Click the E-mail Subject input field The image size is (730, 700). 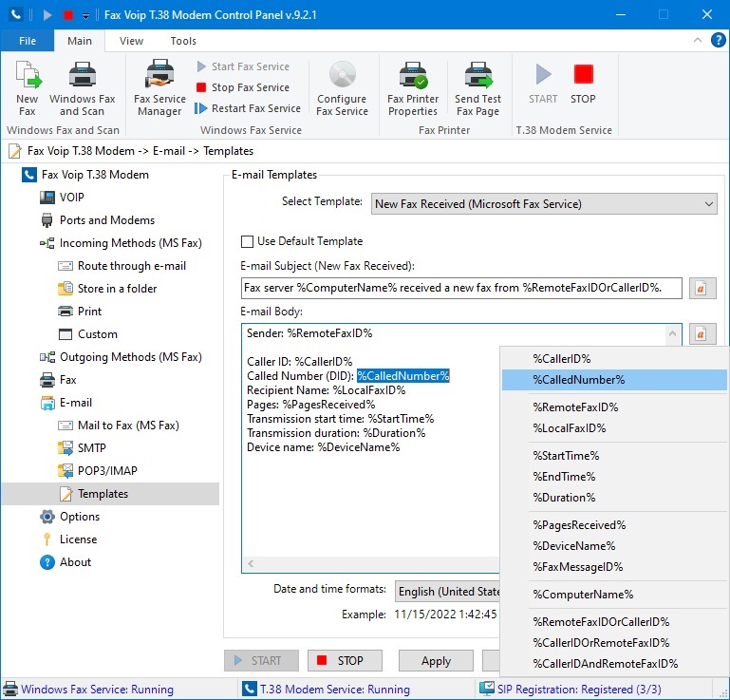tap(461, 289)
